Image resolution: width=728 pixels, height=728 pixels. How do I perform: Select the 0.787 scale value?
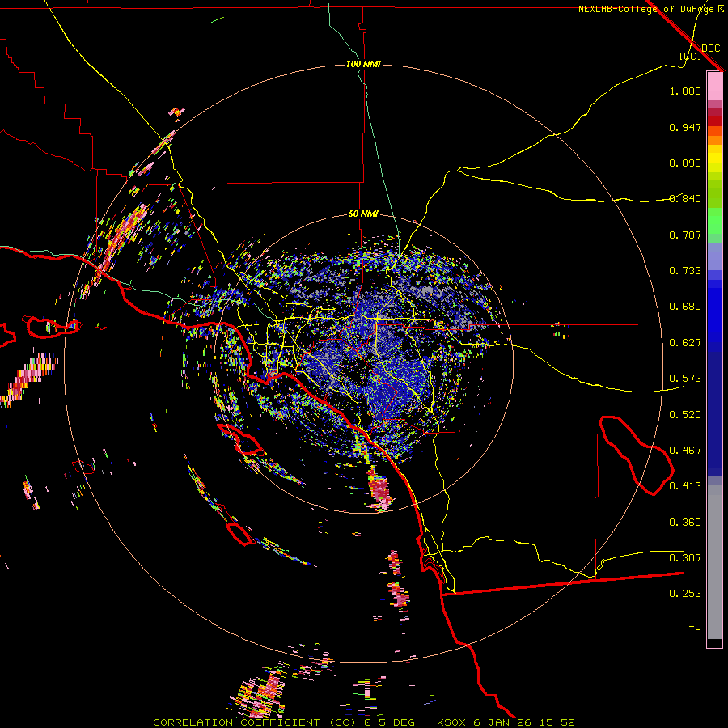point(685,235)
